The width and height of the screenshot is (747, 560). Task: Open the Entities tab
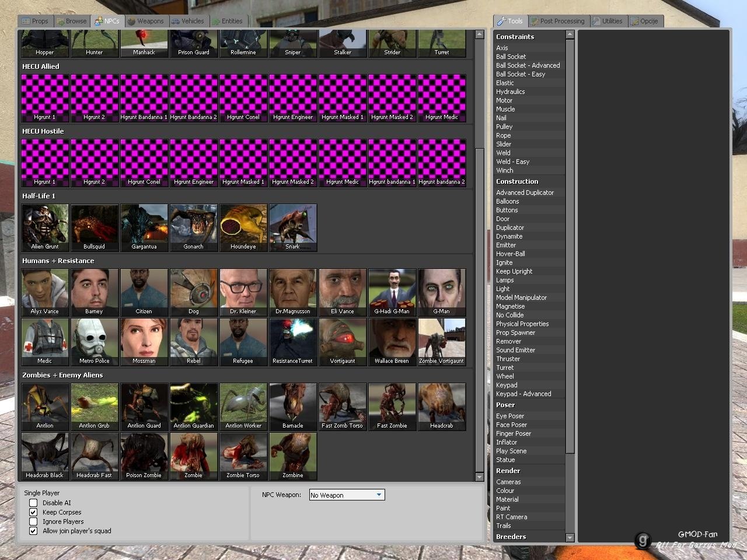tap(228, 21)
